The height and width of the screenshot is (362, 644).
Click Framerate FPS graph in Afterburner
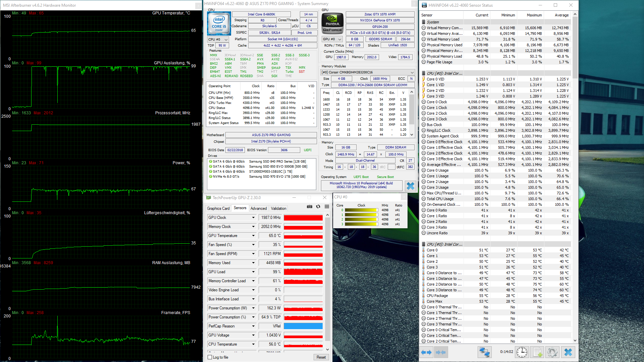click(101, 337)
